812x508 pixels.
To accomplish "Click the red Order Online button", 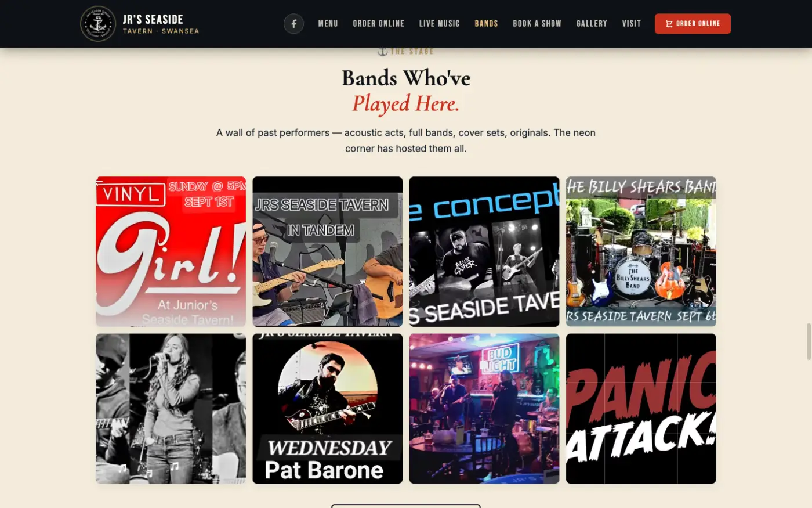I will point(693,24).
